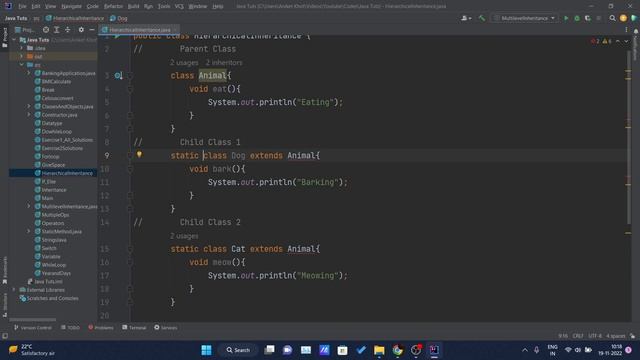Viewport: 640px width, 360px height.
Task: Click UTF-8 encoding in status bar
Action: [x=595, y=336]
